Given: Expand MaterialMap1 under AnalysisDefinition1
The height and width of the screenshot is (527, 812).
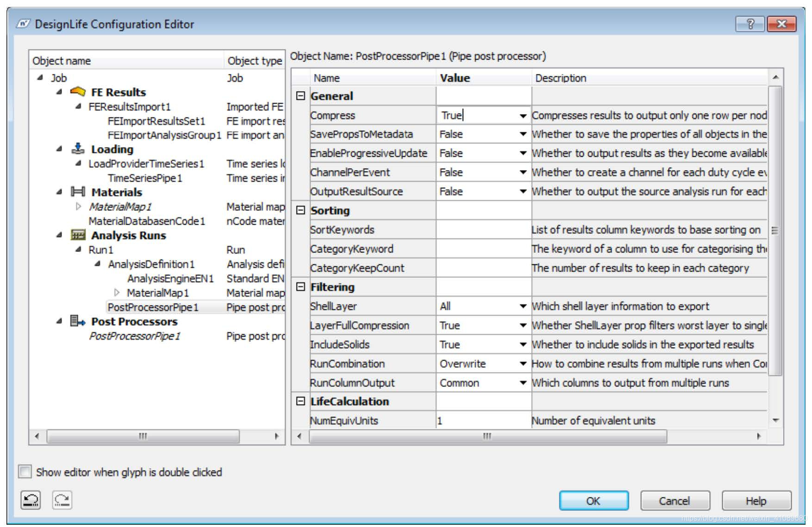Looking at the screenshot, I should [117, 292].
